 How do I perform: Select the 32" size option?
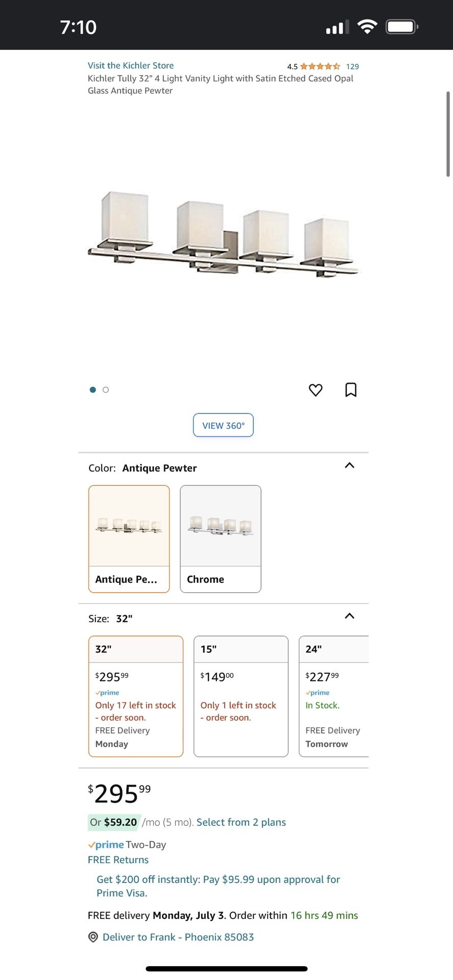(135, 696)
